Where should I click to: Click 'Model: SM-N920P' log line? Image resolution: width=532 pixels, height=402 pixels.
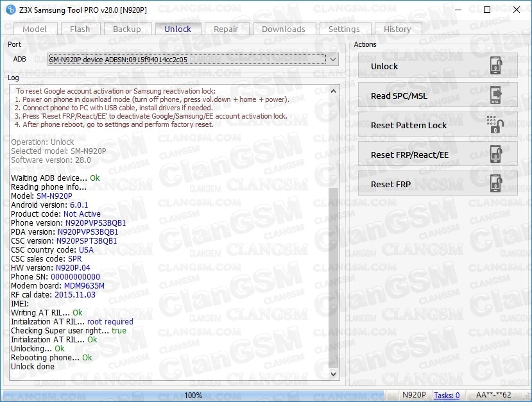[x=42, y=196]
